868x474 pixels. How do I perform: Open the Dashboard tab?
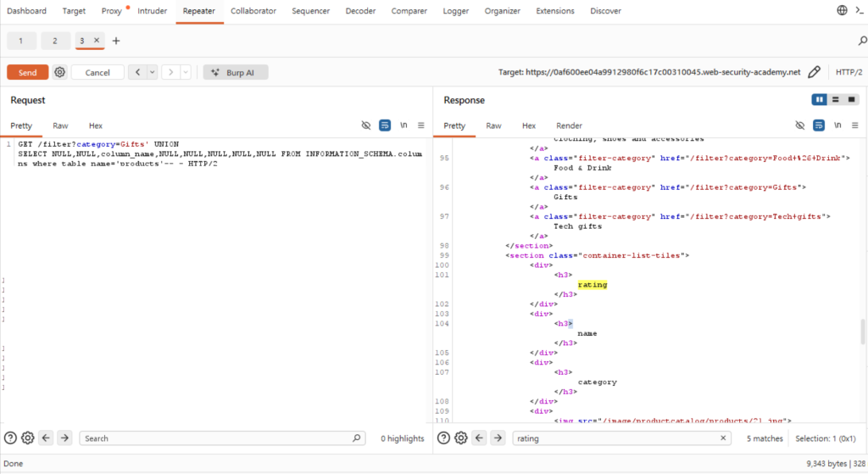pos(26,11)
